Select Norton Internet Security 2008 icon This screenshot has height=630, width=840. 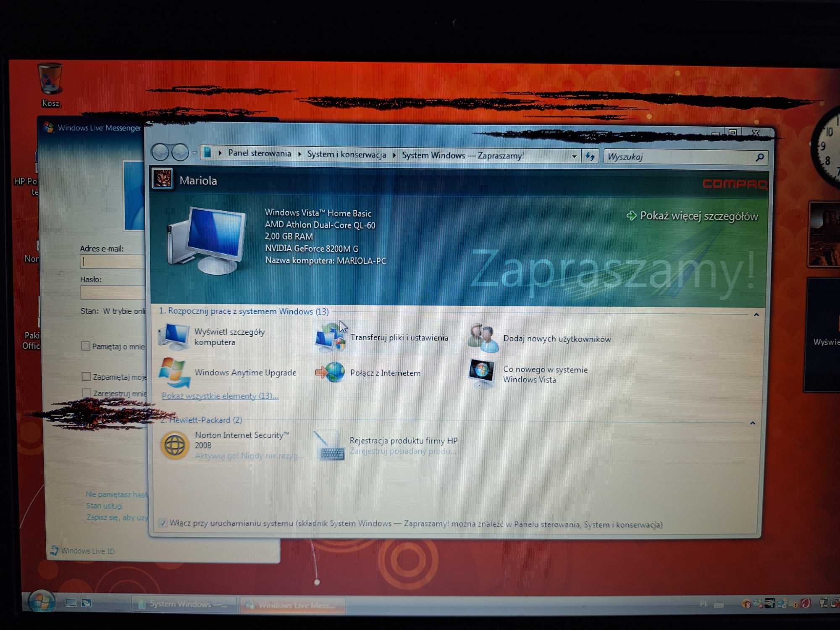(174, 445)
